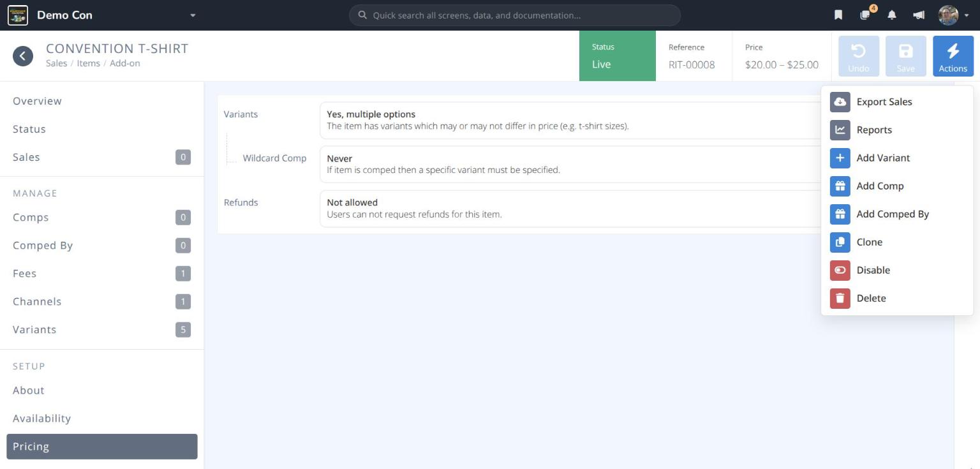The height and width of the screenshot is (469, 980).
Task: Choose Add Comped By label in menu
Action: point(893,214)
